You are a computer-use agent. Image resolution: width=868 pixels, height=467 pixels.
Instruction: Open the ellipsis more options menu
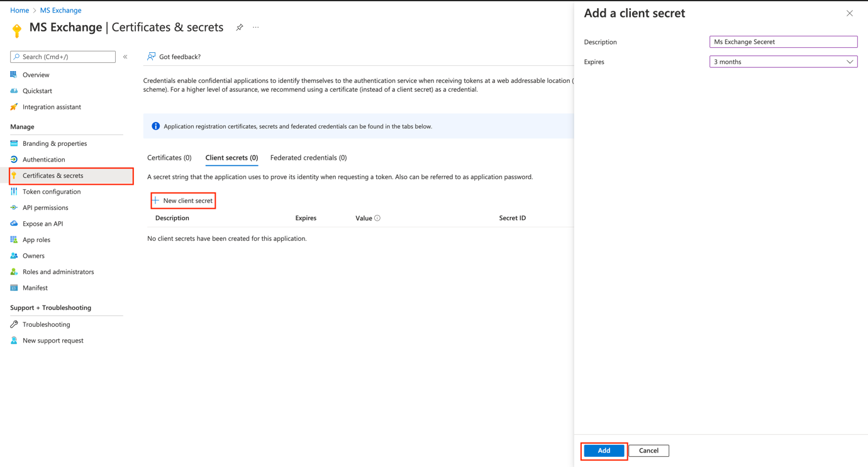tap(256, 28)
